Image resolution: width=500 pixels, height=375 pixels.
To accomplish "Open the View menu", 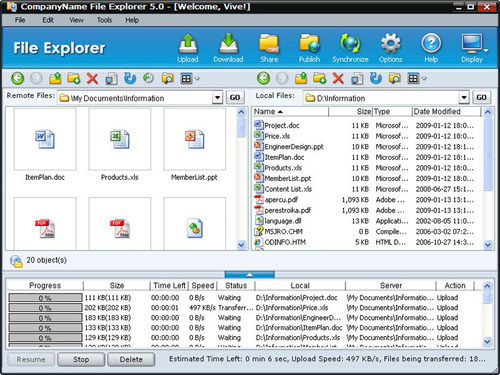I will point(76,20).
